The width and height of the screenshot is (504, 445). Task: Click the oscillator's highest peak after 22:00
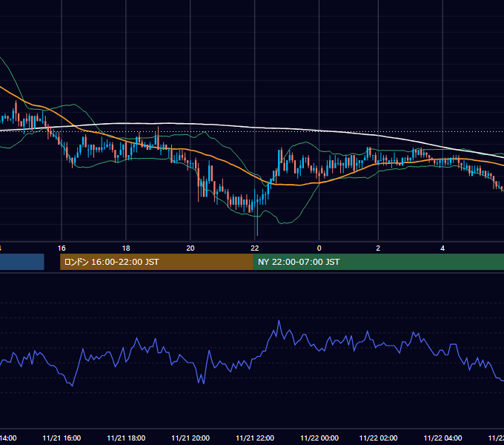point(279,321)
